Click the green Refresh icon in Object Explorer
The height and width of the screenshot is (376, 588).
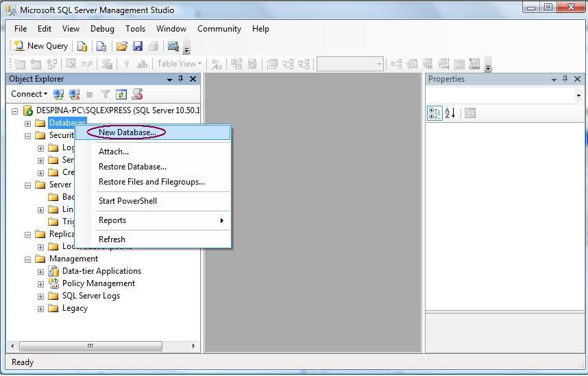pos(121,94)
